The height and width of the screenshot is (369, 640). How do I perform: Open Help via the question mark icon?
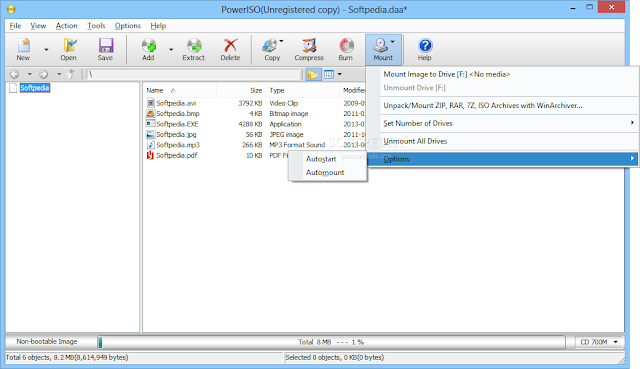pos(424,49)
